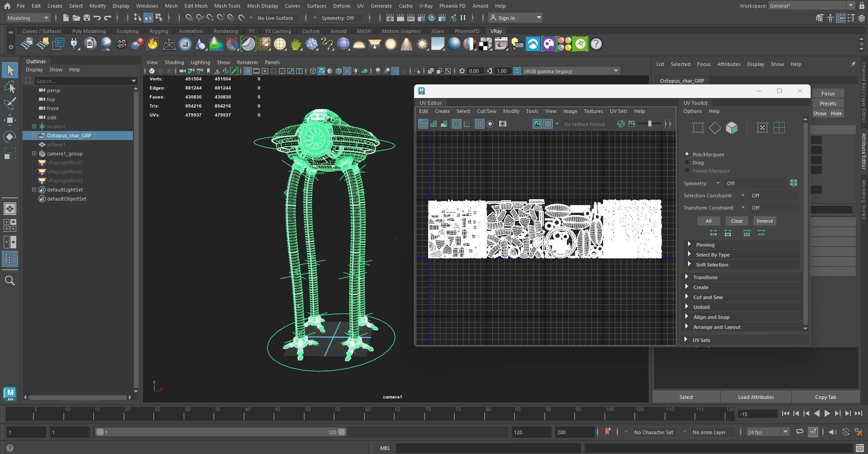The image size is (868, 454).
Task: Click the save scene floppy icon
Action: coord(86,18)
